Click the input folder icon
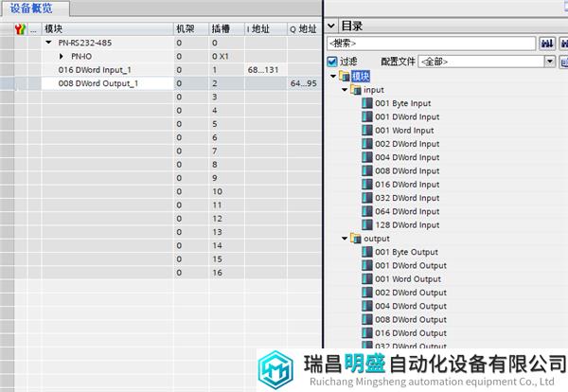The width and height of the screenshot is (568, 392). click(x=356, y=90)
